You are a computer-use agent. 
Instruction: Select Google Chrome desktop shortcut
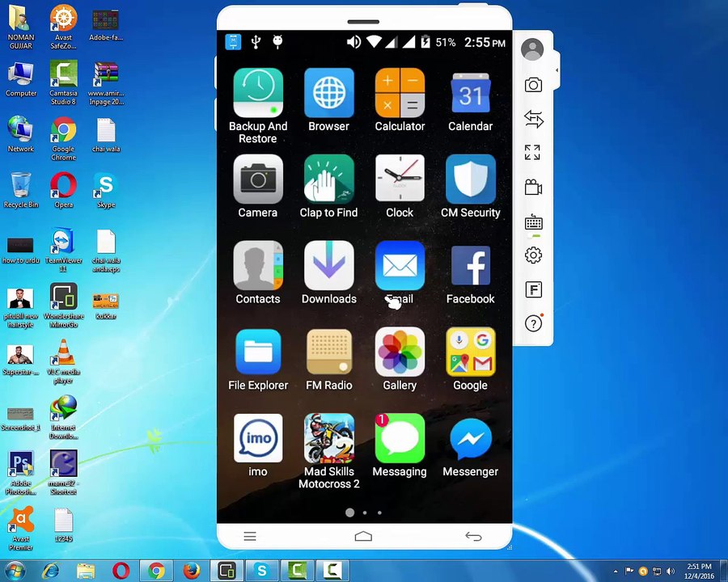pyautogui.click(x=63, y=138)
